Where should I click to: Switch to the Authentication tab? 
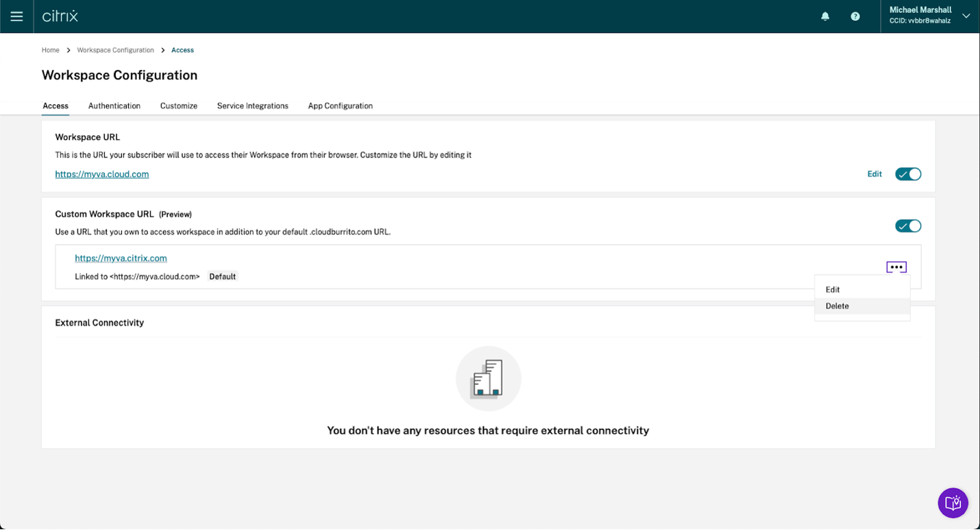click(x=114, y=106)
